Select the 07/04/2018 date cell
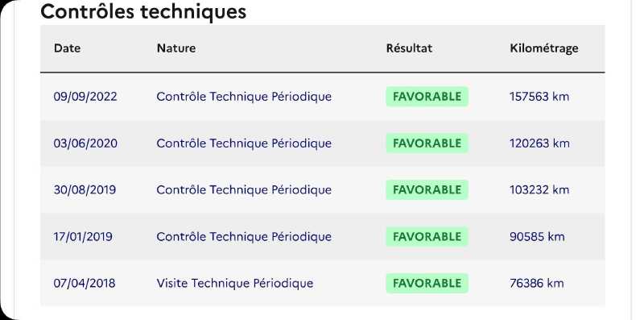The height and width of the screenshot is (320, 644). [x=85, y=283]
